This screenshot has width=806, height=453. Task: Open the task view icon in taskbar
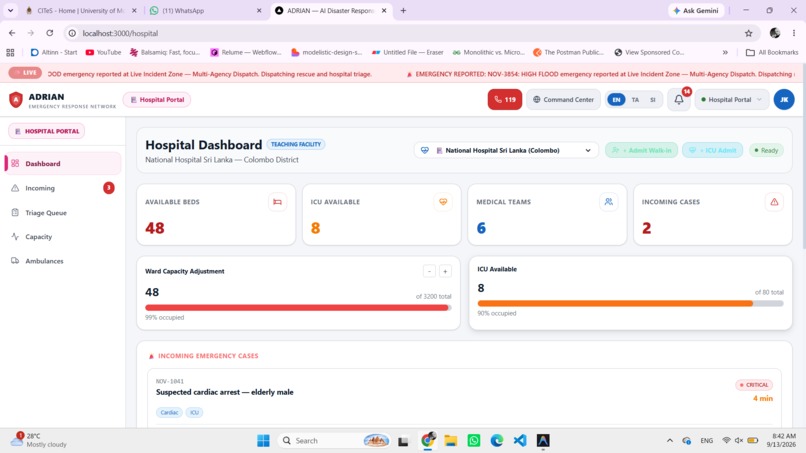[404, 441]
